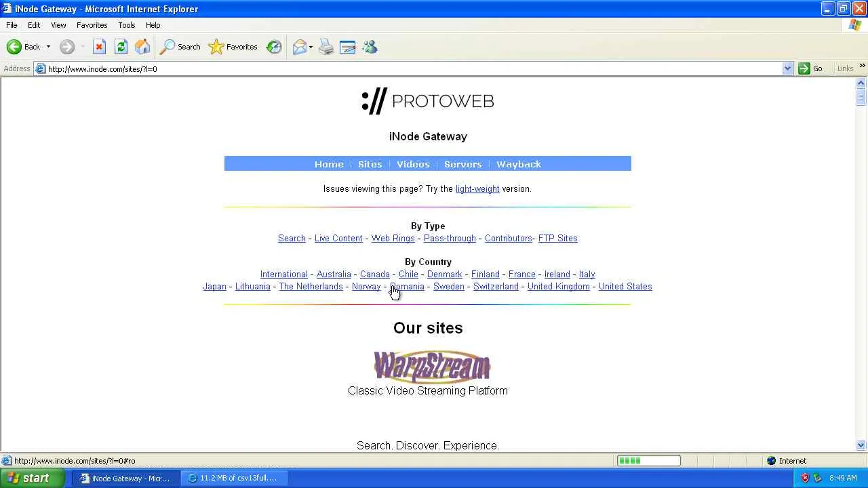Select the Italy country link
This screenshot has height=488, width=868.
pos(587,274)
